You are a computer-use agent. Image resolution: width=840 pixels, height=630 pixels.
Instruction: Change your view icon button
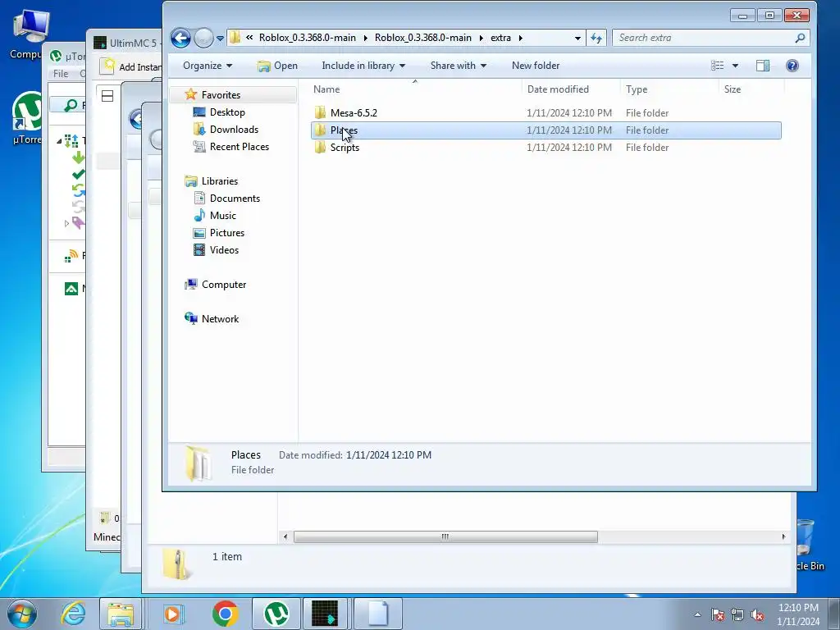[x=717, y=66]
